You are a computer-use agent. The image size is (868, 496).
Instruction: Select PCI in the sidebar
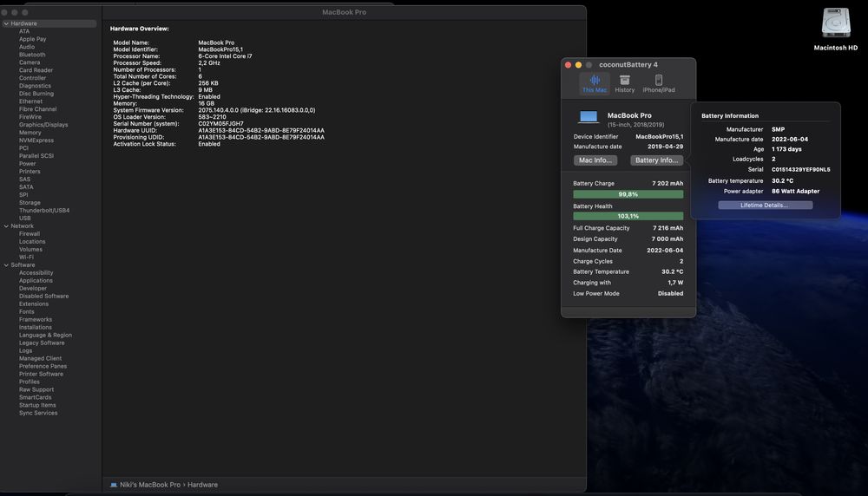pyautogui.click(x=23, y=148)
